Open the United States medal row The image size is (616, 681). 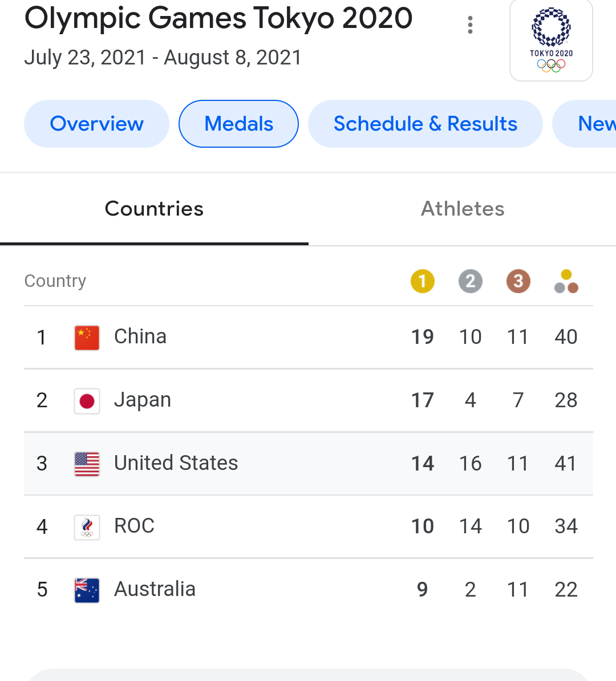pos(308,464)
